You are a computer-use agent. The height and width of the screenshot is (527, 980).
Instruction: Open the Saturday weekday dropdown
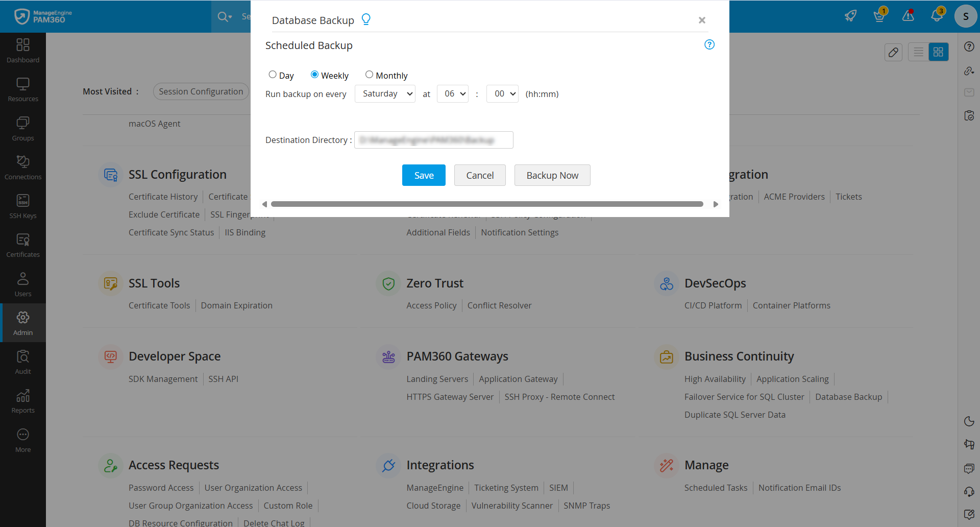[385, 94]
